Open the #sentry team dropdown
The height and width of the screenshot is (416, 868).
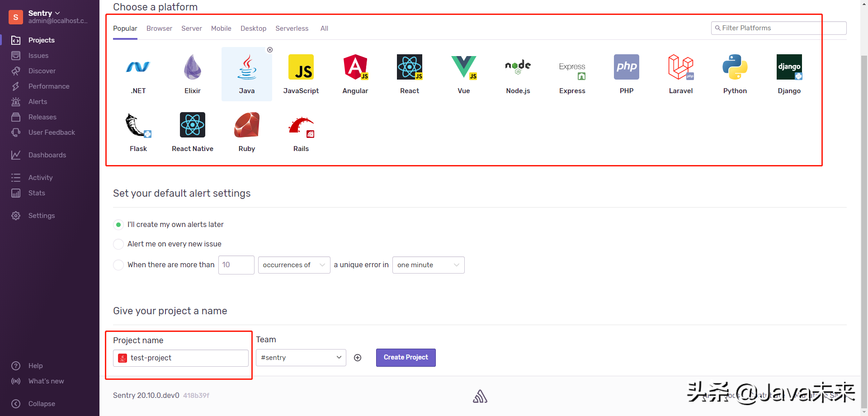[301, 358]
